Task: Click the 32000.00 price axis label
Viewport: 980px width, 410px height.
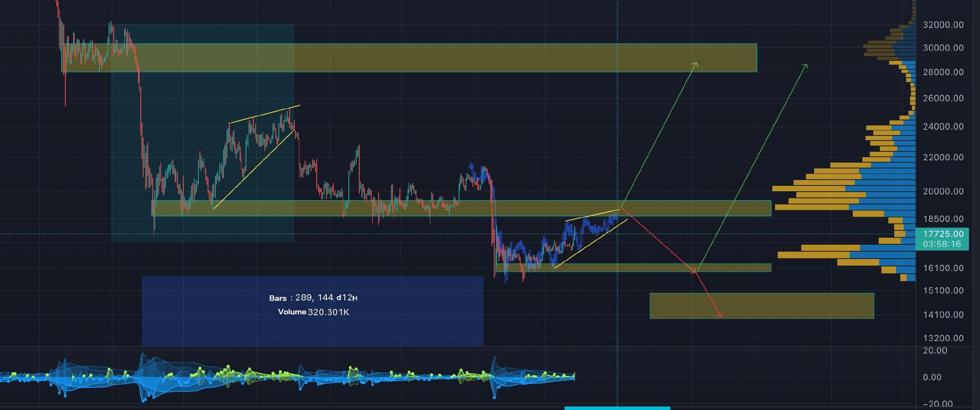Action: [943, 25]
